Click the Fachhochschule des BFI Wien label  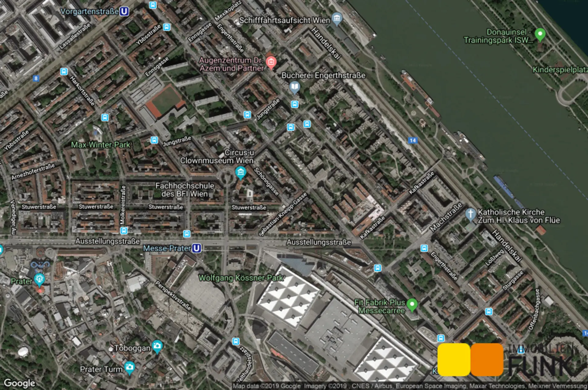185,190
